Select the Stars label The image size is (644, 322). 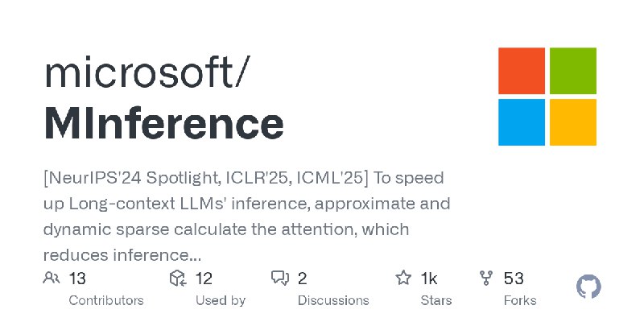(436, 300)
